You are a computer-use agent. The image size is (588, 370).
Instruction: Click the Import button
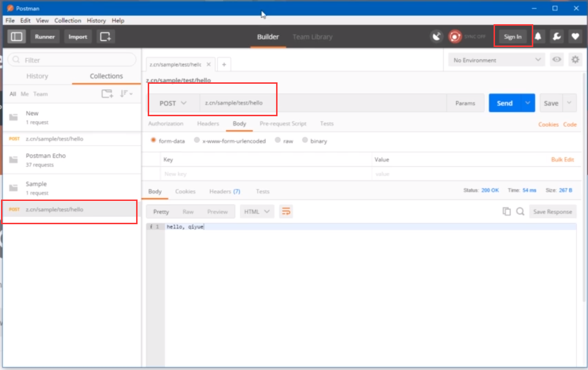point(78,36)
